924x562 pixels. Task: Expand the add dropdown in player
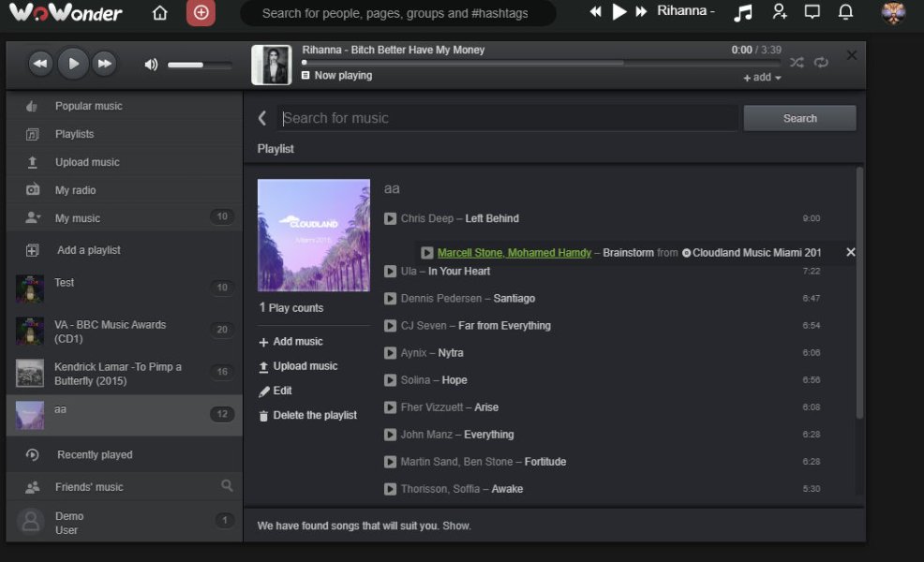(762, 78)
